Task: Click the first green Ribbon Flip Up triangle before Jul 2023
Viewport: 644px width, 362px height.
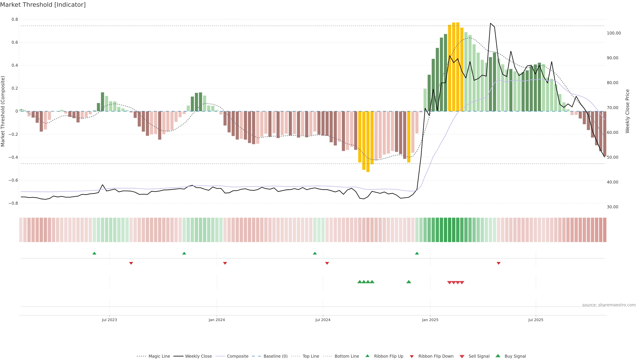Action: coord(94,253)
